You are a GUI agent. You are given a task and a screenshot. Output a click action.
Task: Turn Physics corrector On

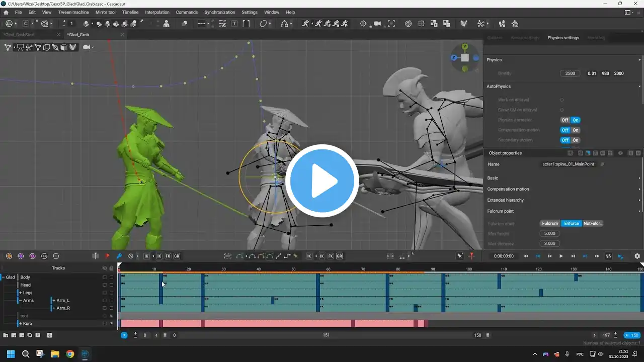point(576,120)
